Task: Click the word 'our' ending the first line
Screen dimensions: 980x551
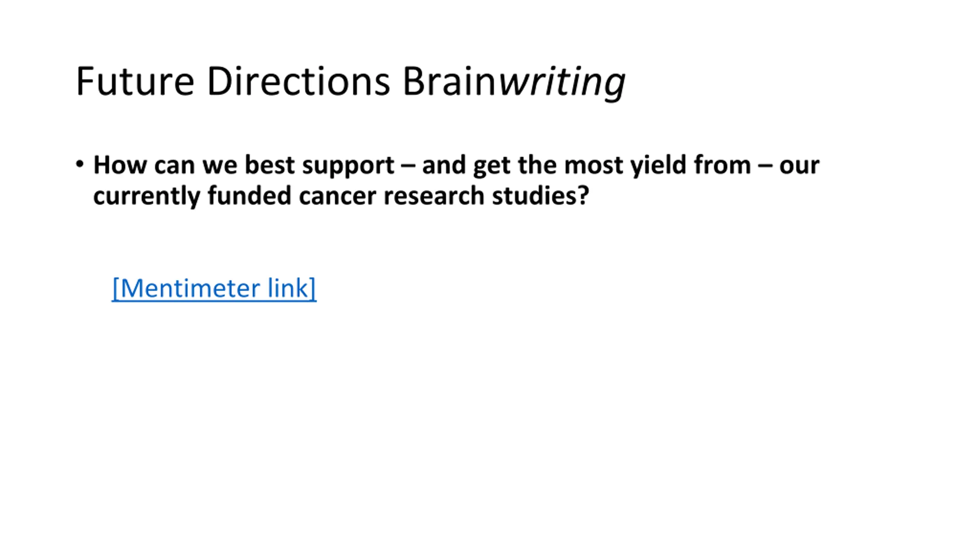Action: pyautogui.click(x=799, y=167)
